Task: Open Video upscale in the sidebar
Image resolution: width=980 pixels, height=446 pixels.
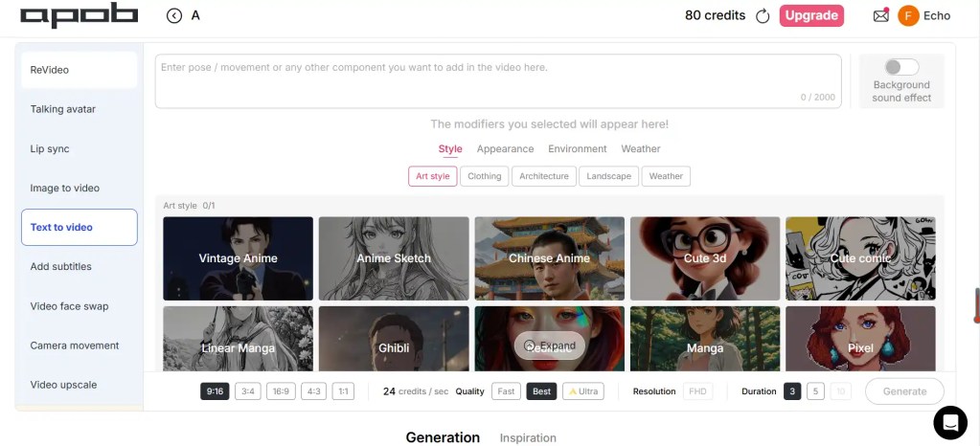Action: coord(80,385)
